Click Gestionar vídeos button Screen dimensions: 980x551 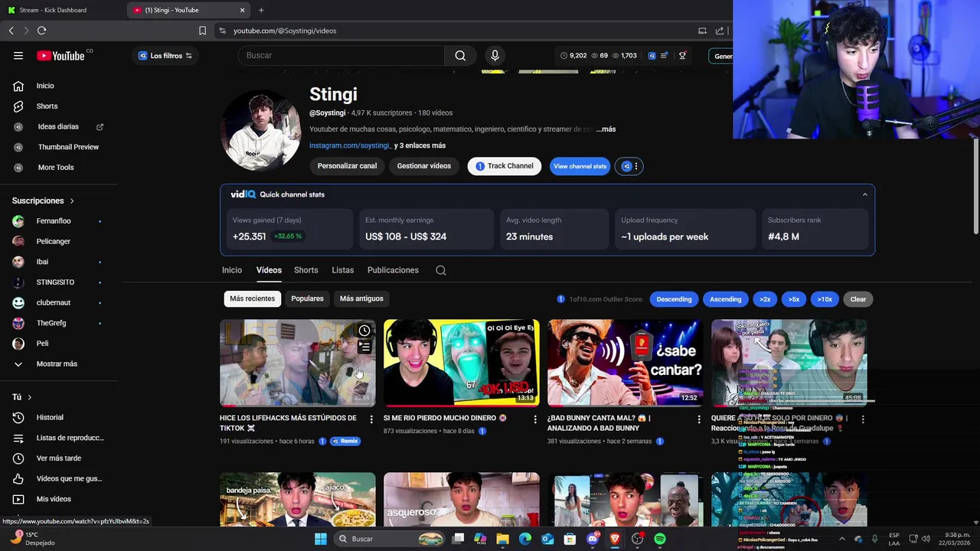click(x=423, y=166)
